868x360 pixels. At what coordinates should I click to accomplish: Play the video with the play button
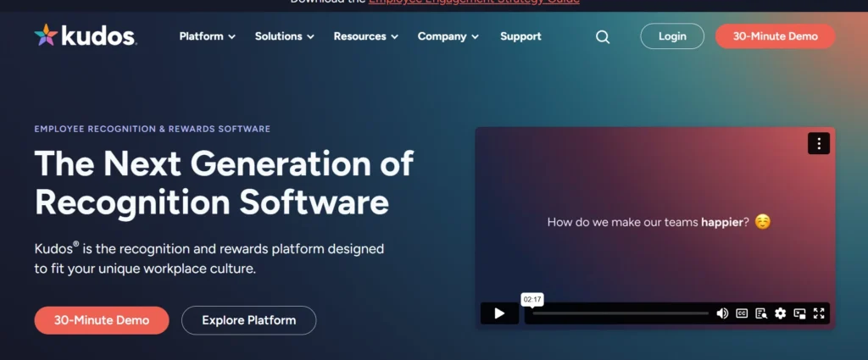click(x=499, y=313)
